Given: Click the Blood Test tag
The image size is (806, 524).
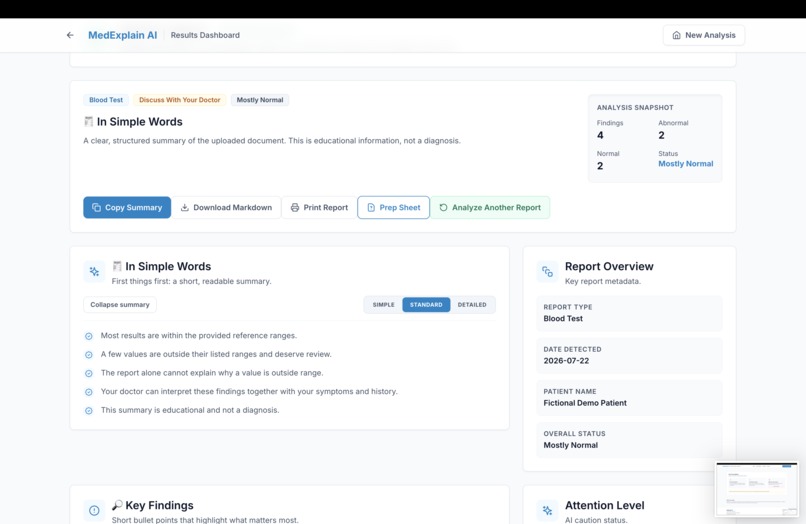Looking at the screenshot, I should tap(106, 100).
